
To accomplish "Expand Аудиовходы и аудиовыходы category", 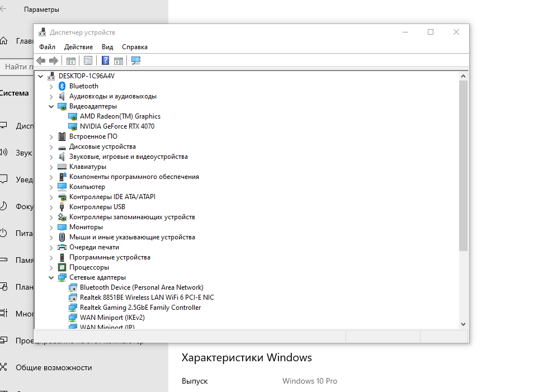I will coord(51,96).
